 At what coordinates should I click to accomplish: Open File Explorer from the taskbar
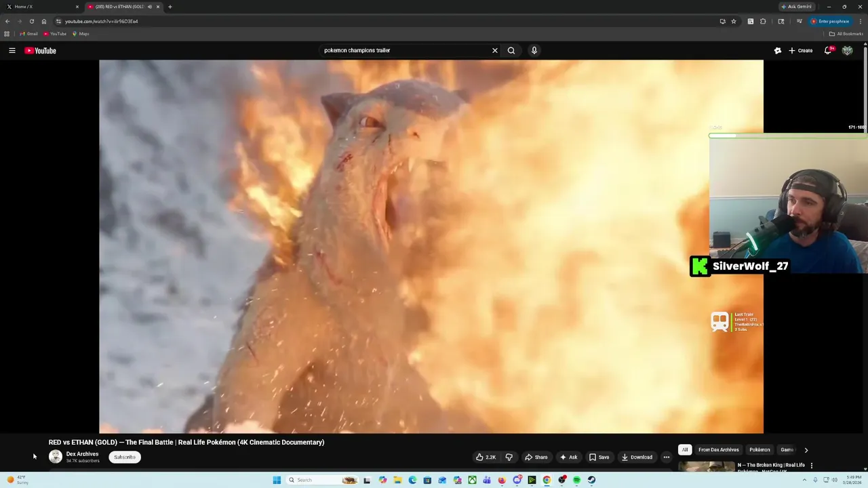(x=398, y=480)
